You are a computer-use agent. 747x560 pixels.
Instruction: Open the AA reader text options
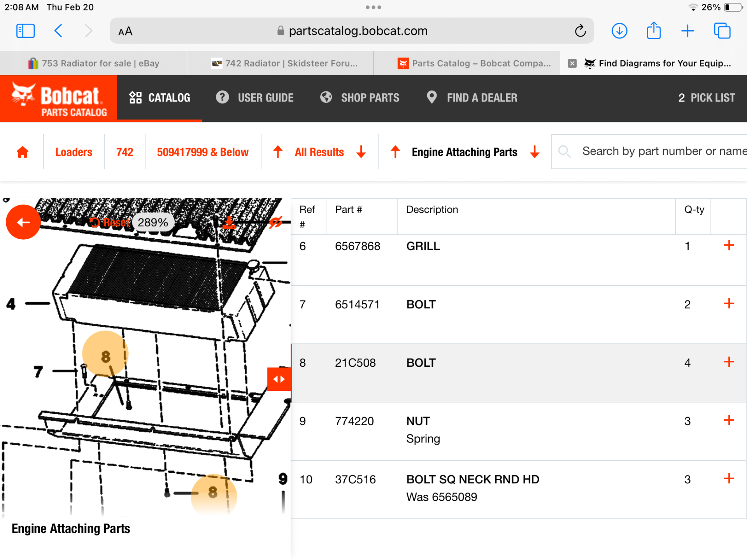click(x=125, y=31)
